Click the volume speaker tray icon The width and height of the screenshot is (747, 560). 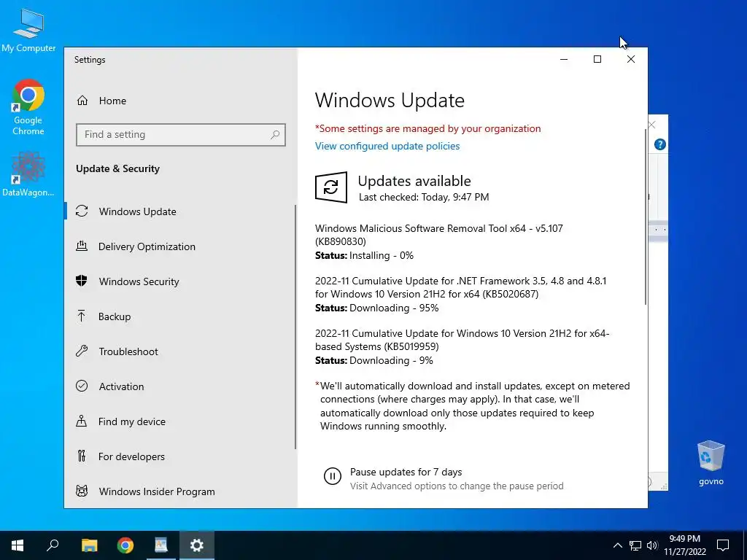[652, 545]
